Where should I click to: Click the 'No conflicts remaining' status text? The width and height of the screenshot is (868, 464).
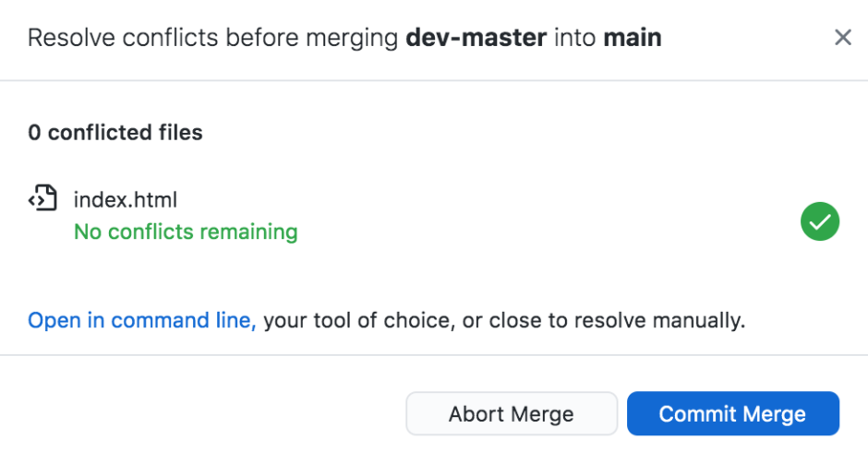[x=186, y=232]
